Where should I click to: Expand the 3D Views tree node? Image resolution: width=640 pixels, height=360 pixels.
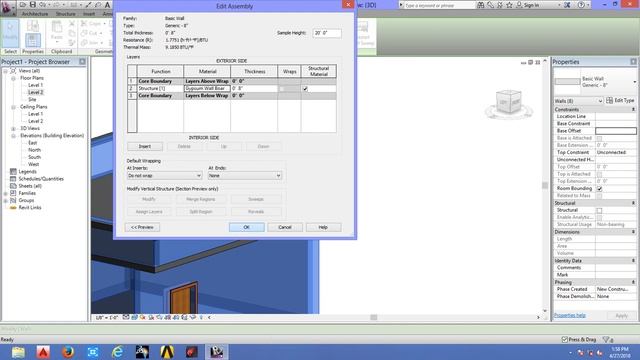[13, 129]
